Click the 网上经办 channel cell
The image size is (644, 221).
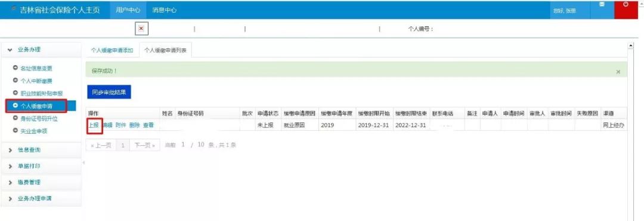(614, 125)
